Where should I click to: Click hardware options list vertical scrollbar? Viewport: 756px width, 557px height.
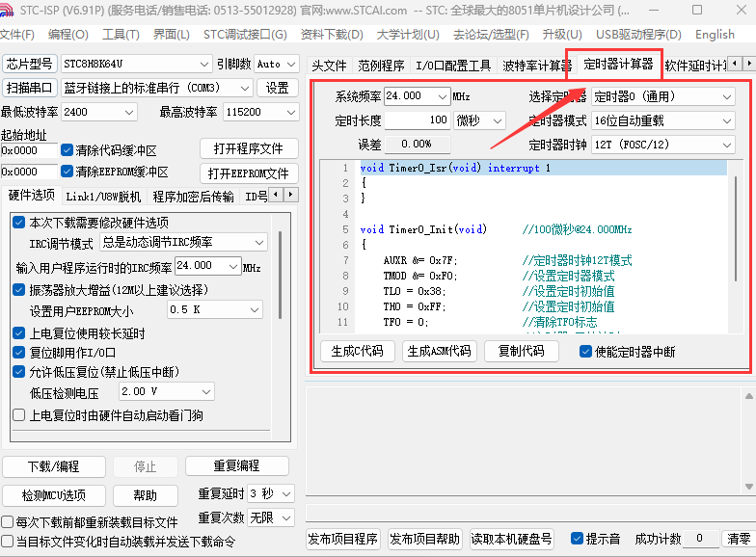click(280, 275)
